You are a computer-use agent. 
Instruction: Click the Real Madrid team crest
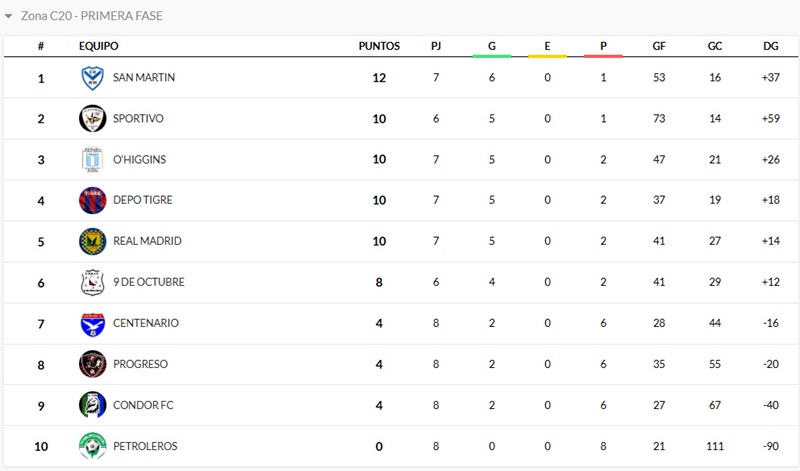click(x=92, y=242)
